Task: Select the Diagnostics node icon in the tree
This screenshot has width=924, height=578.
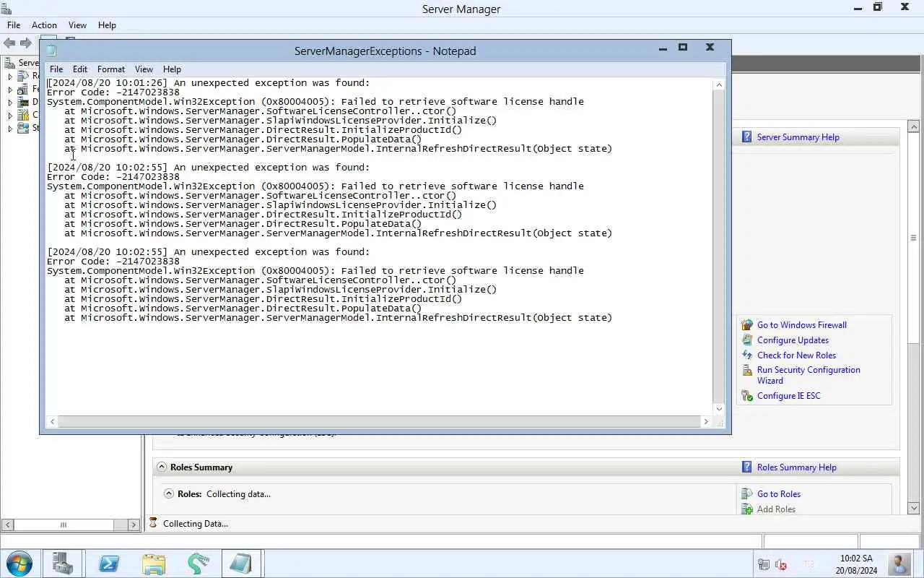Action: point(24,102)
